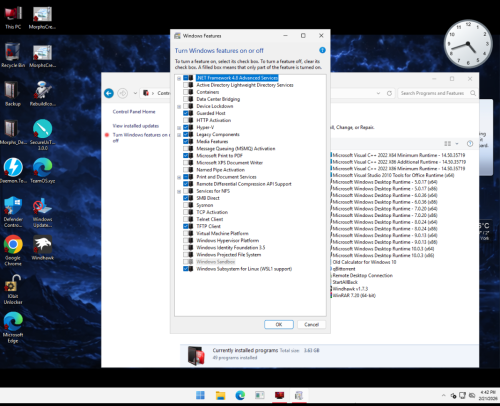Expand the Device Lockdown node
This screenshot has height=406, width=500.
point(179,106)
